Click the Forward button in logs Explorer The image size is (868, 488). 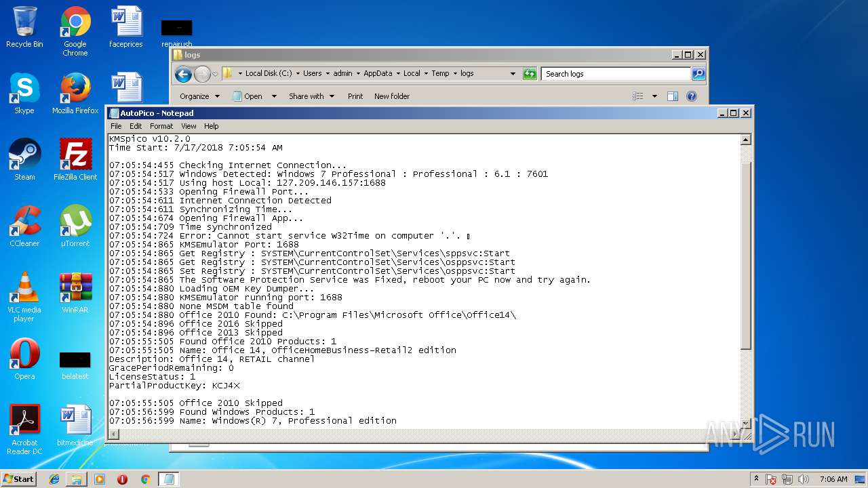pyautogui.click(x=202, y=74)
